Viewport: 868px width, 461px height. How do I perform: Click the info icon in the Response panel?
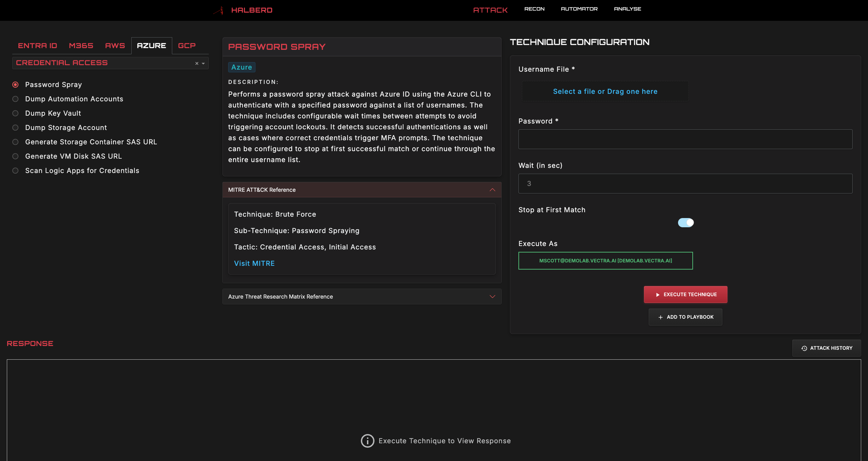(x=367, y=441)
